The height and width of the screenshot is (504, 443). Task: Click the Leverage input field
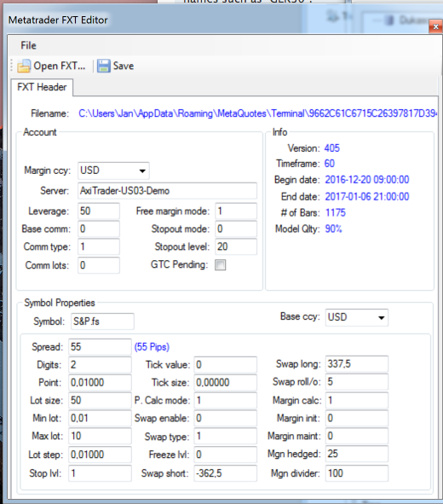click(x=99, y=211)
